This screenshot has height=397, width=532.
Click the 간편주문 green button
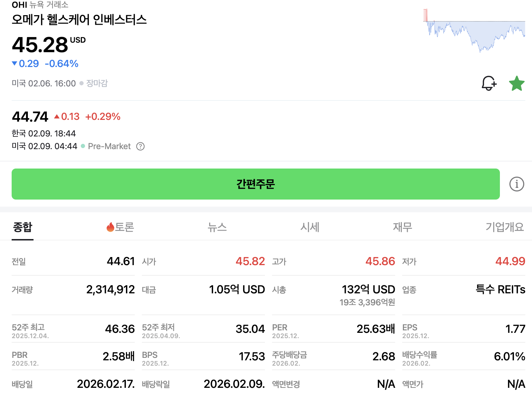pos(256,184)
